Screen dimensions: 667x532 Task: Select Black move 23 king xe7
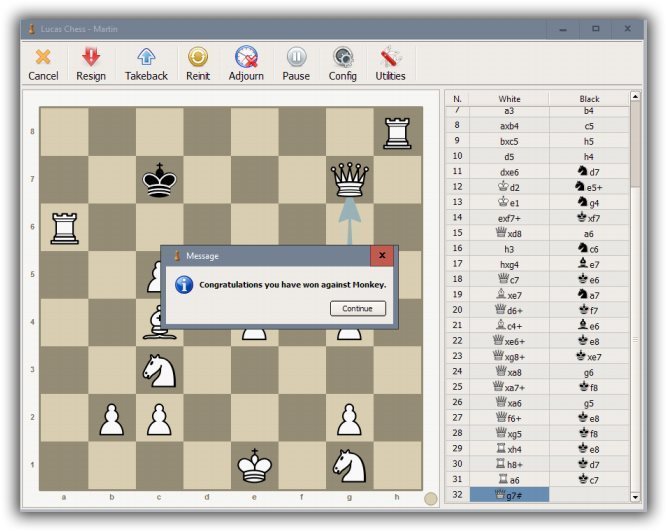(589, 356)
